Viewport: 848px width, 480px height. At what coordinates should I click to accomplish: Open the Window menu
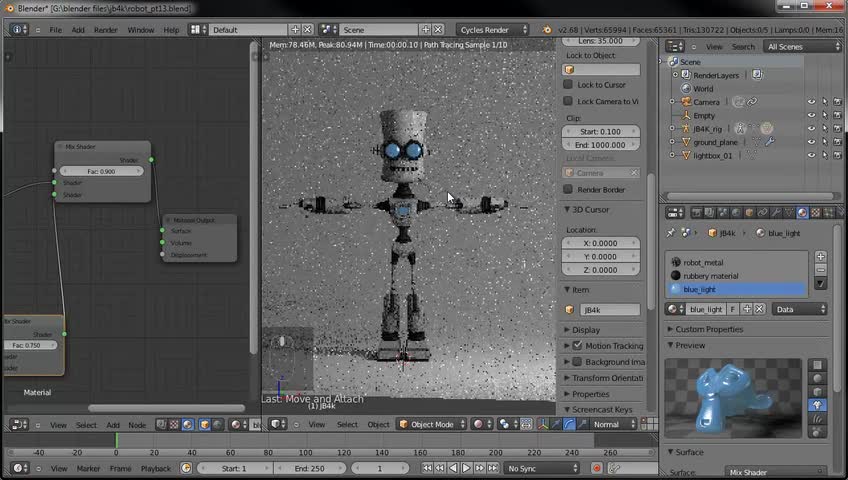(x=141, y=30)
